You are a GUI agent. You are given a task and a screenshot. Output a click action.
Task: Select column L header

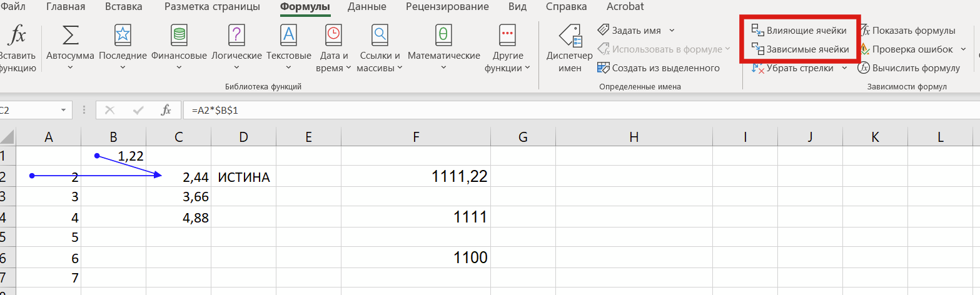pos(941,137)
